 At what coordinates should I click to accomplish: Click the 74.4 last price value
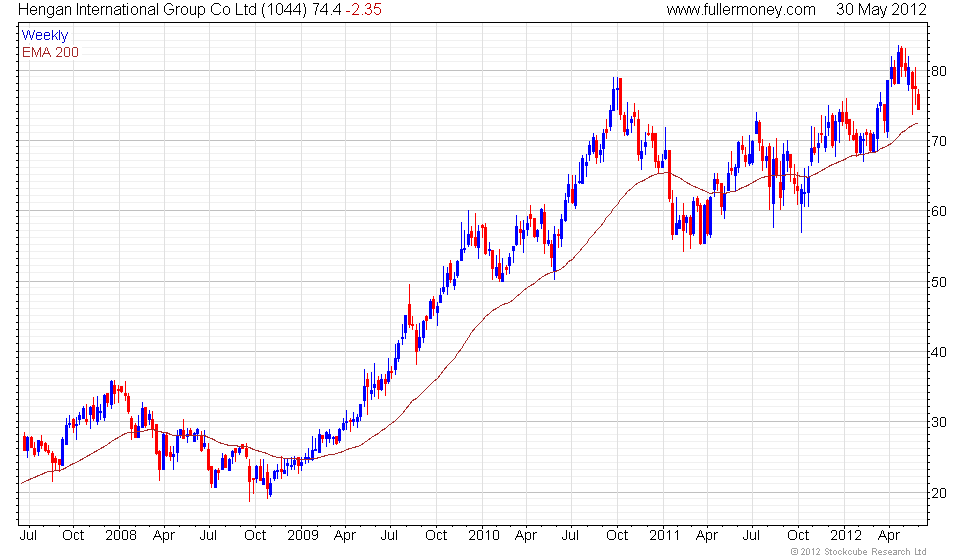pyautogui.click(x=326, y=10)
